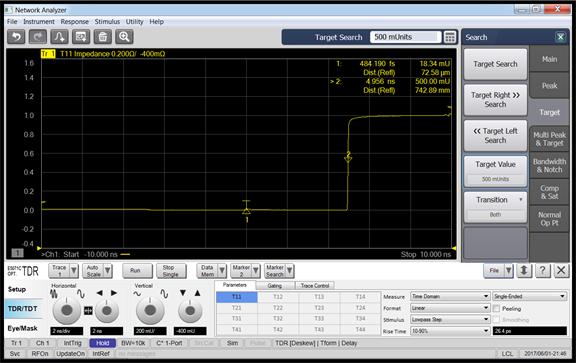Open the Utility menu

pos(134,22)
